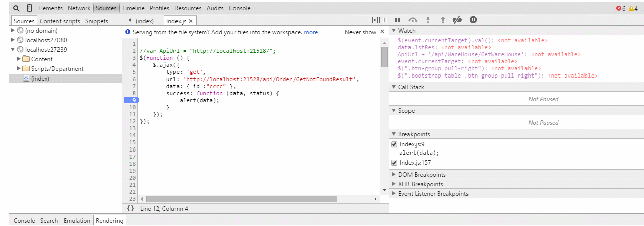Expand the Scripts/Department folder
The width and height of the screenshot is (644, 226).
[x=19, y=68]
